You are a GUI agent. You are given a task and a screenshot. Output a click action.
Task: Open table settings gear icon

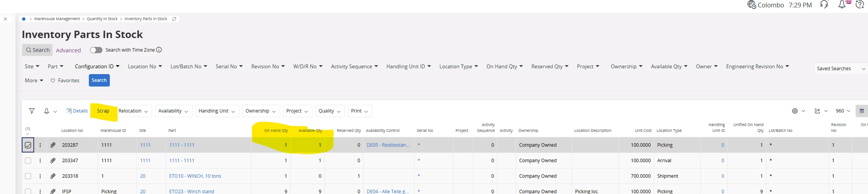coord(795,111)
